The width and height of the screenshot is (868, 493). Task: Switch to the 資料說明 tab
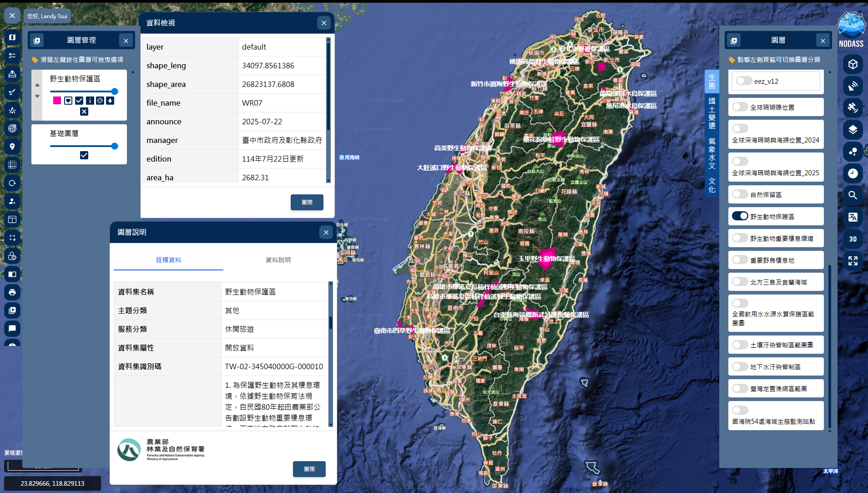pos(278,260)
